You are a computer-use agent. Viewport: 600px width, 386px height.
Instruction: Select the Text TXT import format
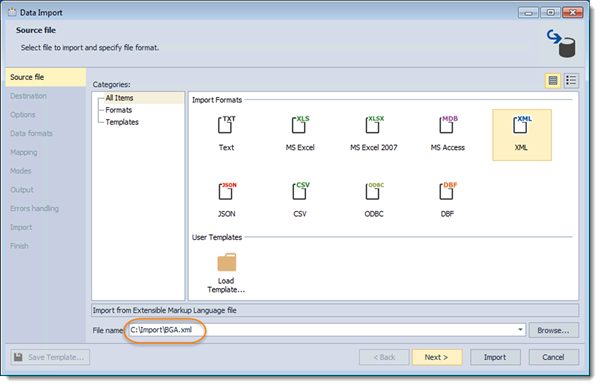pyautogui.click(x=226, y=134)
